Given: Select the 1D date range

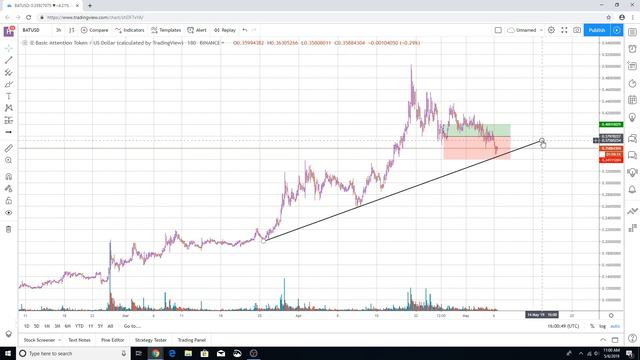Looking at the screenshot, I should tap(27, 326).
